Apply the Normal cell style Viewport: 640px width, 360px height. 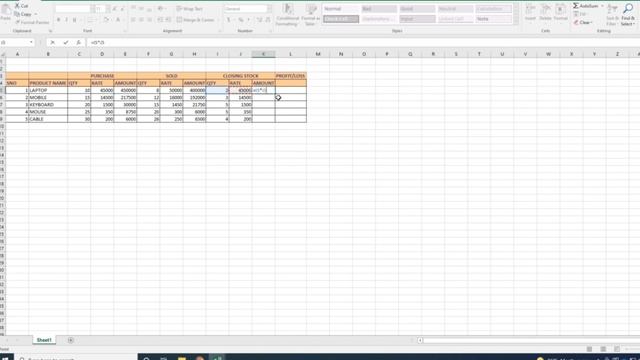pyautogui.click(x=341, y=9)
